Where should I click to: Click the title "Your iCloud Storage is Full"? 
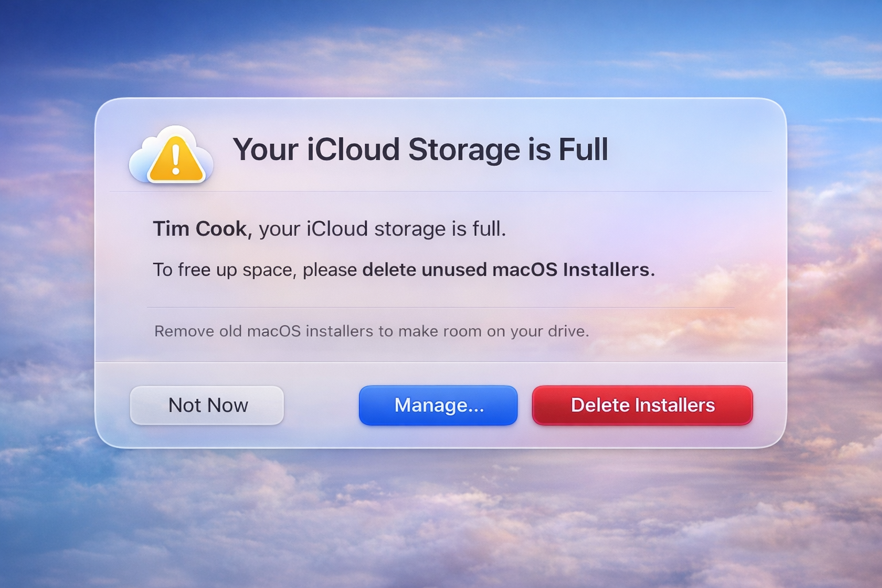pos(420,150)
